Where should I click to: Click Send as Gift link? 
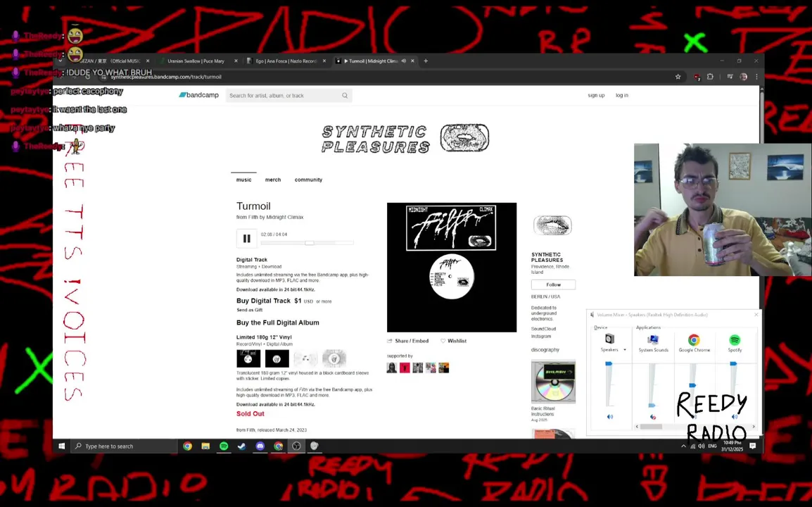coord(250,310)
